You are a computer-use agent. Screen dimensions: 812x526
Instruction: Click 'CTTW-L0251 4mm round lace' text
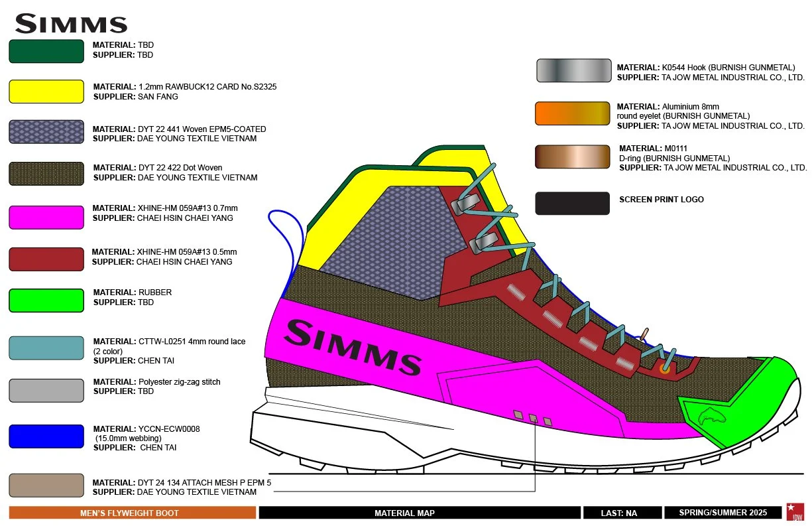tap(192, 342)
